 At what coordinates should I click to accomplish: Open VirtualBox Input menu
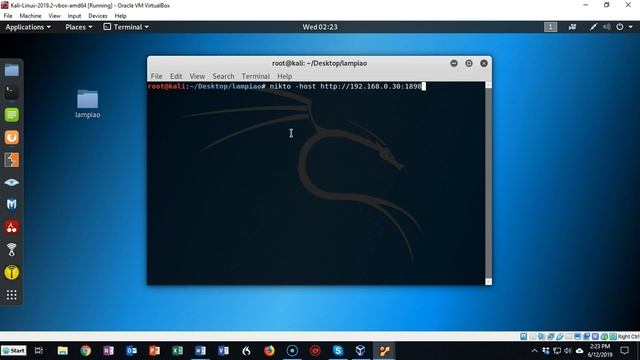tap(74, 16)
